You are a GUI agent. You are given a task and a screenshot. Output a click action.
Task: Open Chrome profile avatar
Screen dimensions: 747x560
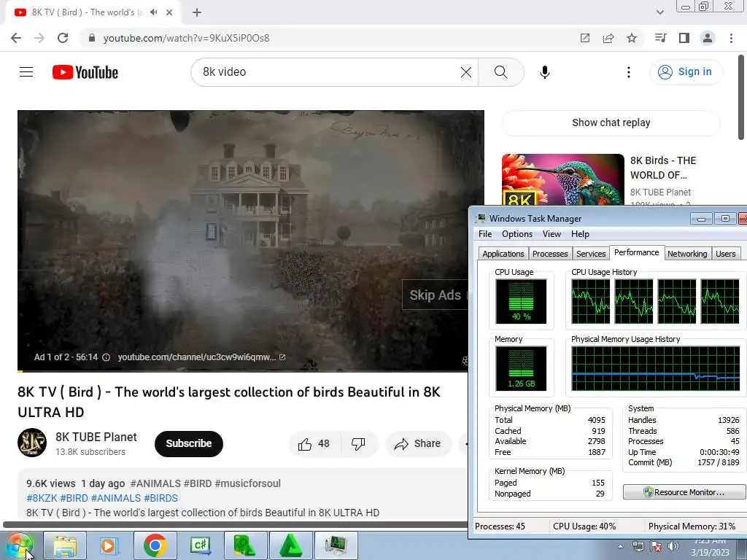708,38
